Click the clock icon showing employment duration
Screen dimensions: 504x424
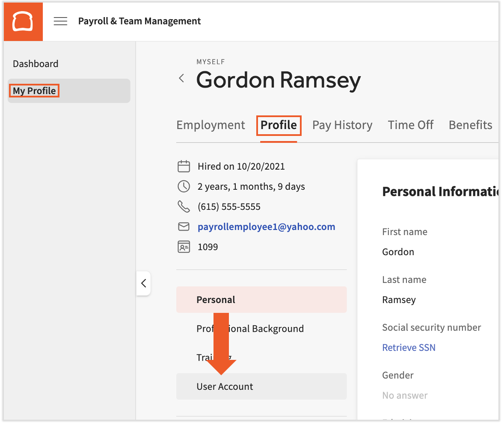[x=184, y=186]
